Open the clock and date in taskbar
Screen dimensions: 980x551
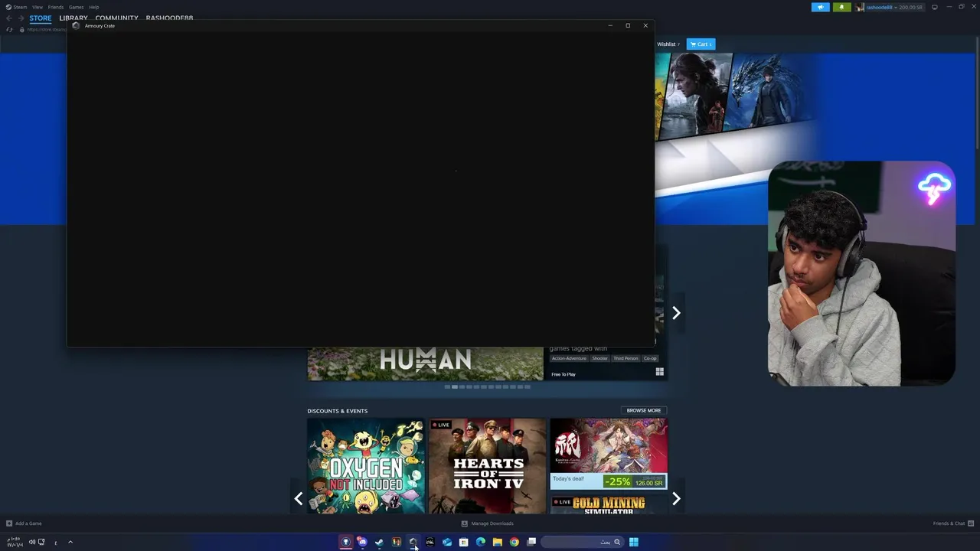click(x=14, y=542)
